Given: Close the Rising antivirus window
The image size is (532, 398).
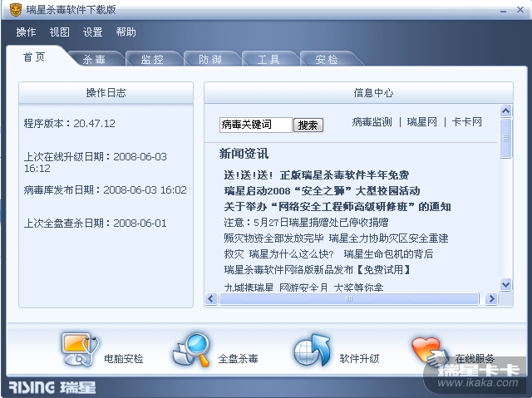Looking at the screenshot, I should coord(520,10).
